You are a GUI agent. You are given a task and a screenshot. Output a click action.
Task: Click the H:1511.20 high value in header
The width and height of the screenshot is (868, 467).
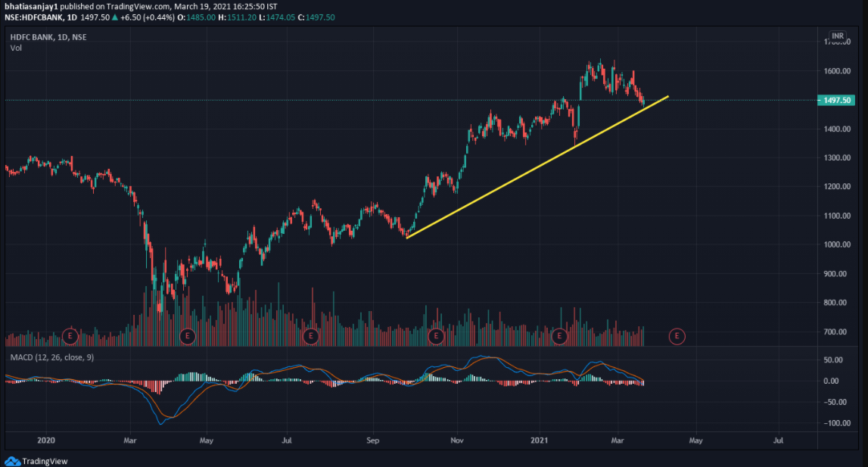pos(238,17)
